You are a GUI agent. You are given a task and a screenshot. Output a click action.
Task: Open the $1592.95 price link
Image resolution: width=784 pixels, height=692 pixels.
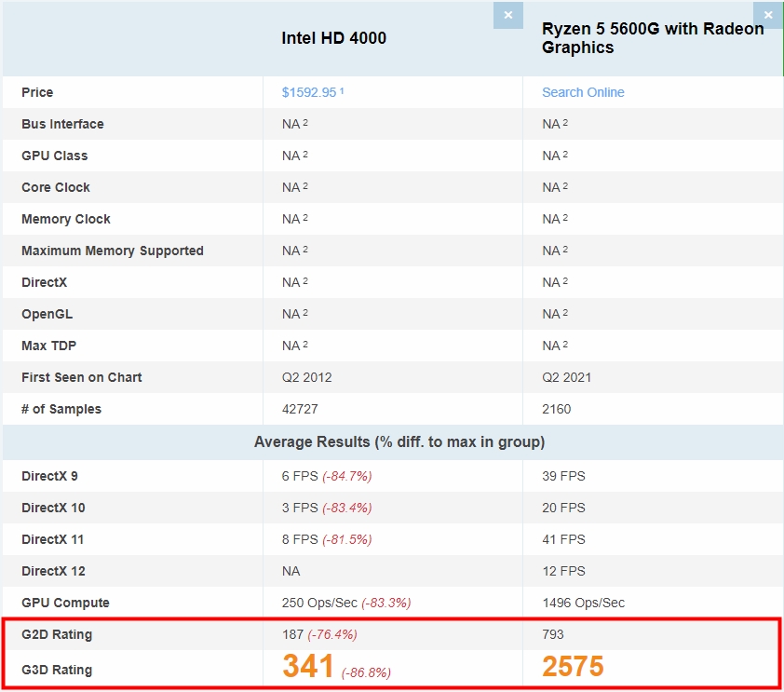click(x=309, y=92)
